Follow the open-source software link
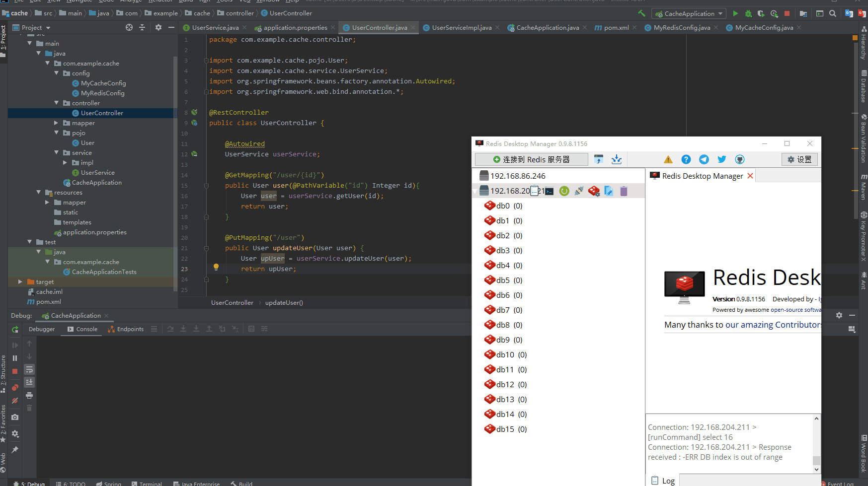The image size is (868, 486). coord(795,310)
